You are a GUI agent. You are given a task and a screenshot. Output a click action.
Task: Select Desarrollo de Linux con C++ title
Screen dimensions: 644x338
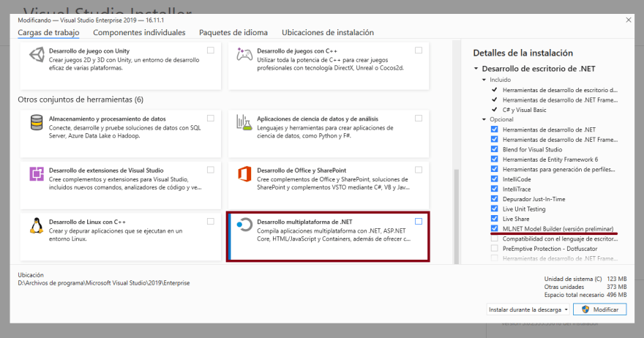click(x=88, y=222)
